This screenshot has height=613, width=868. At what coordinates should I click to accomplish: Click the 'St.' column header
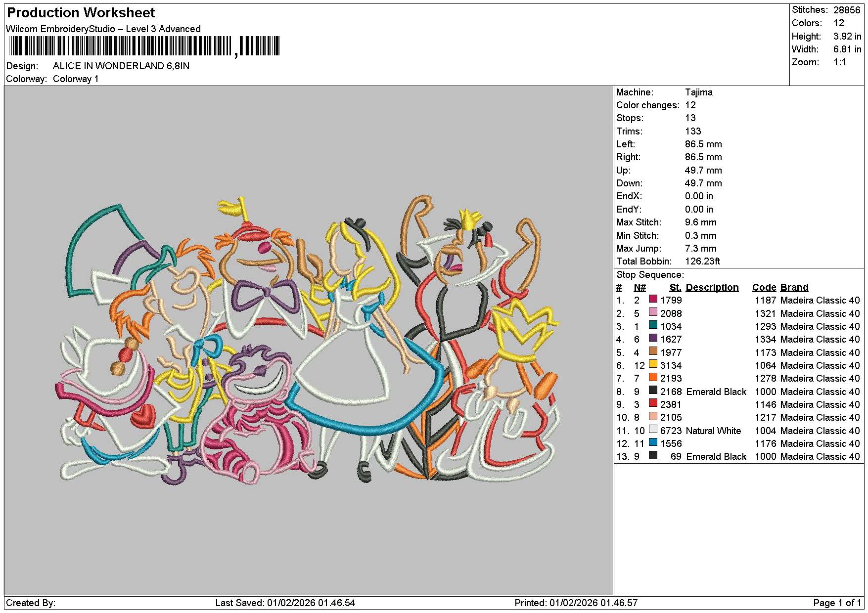click(675, 288)
